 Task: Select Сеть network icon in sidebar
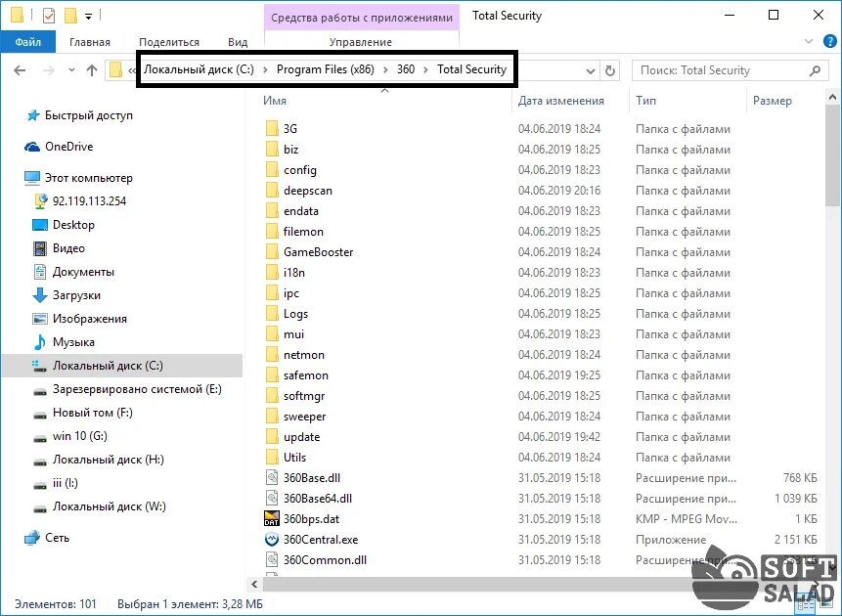pyautogui.click(x=32, y=538)
